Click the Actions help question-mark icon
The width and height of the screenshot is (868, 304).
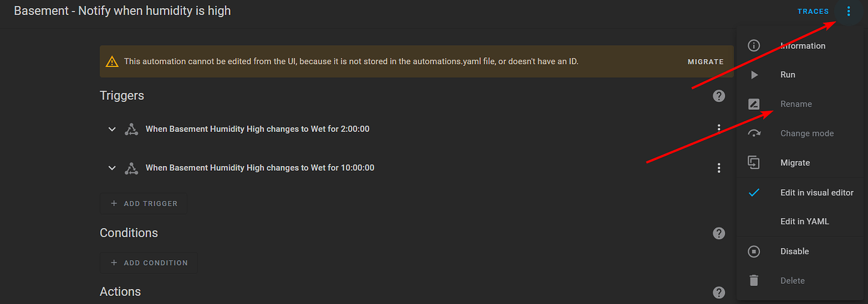tap(719, 292)
